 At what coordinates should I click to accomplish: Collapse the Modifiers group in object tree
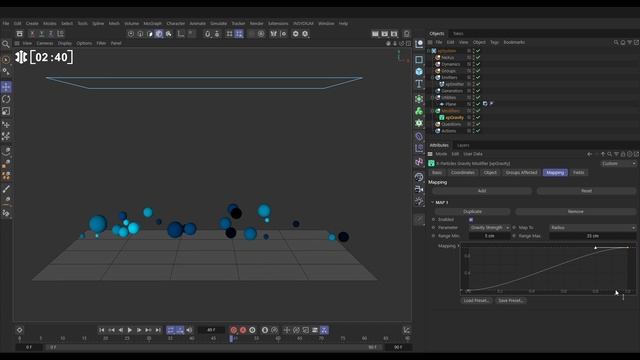[x=432, y=111]
